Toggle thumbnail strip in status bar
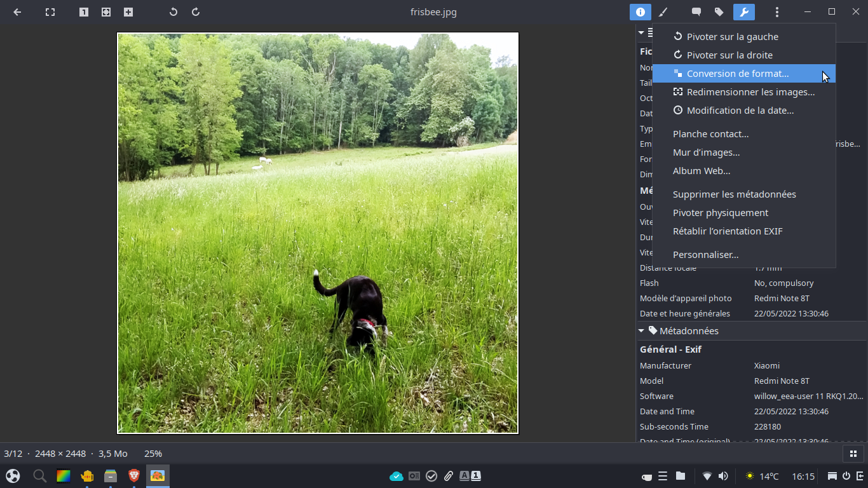868x488 pixels. click(x=853, y=454)
